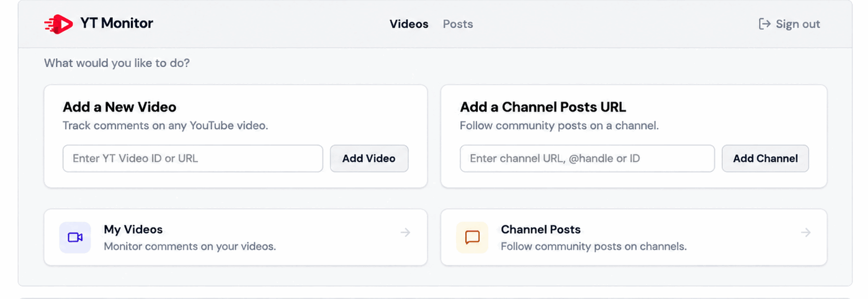Click the My Videos camera icon
The image size is (868, 299).
click(75, 238)
